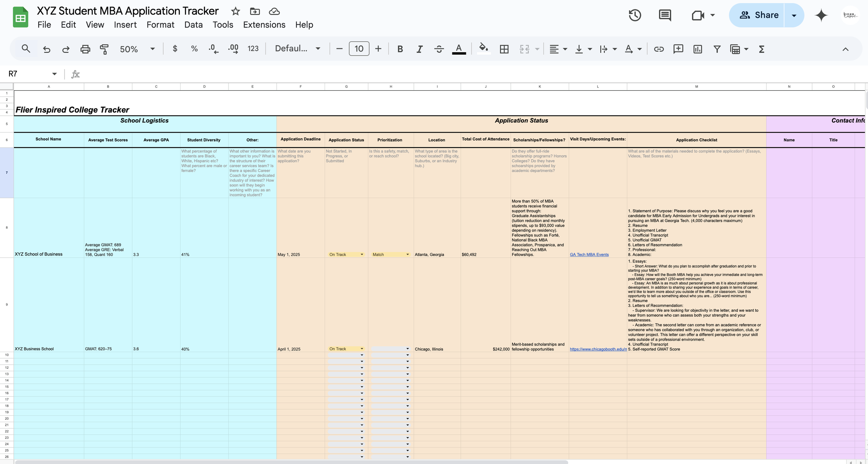The image size is (868, 464).
Task: Open fill color picker
Action: click(484, 48)
